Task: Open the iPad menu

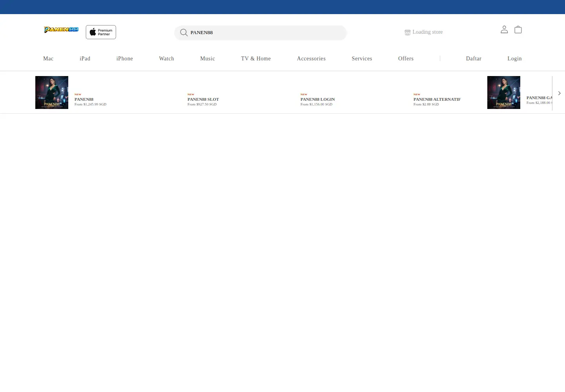Action: [85, 58]
